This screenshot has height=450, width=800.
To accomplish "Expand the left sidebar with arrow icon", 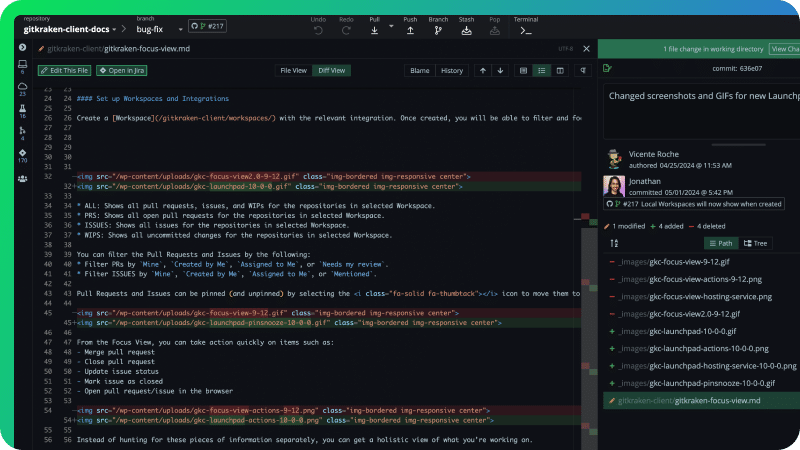I will [x=22, y=47].
